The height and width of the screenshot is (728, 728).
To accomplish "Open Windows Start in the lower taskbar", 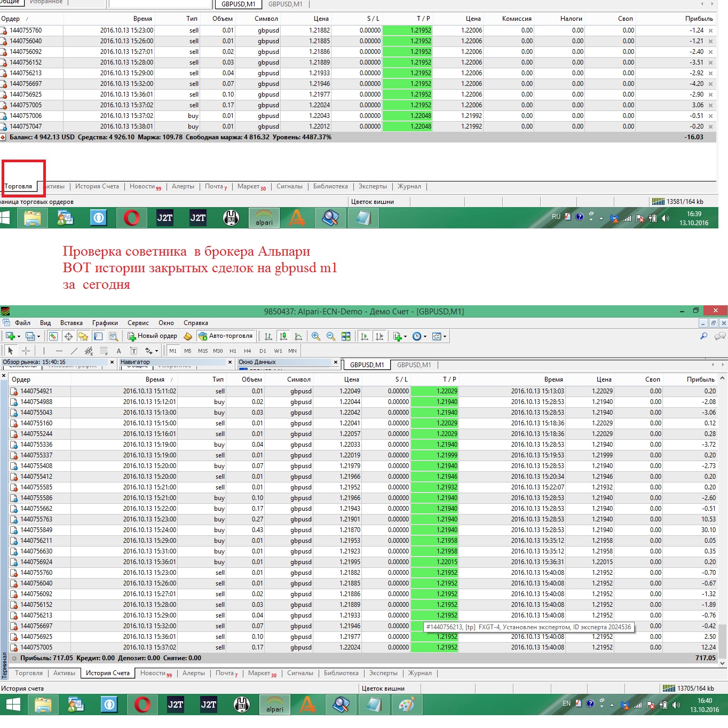I will pos(13,705).
